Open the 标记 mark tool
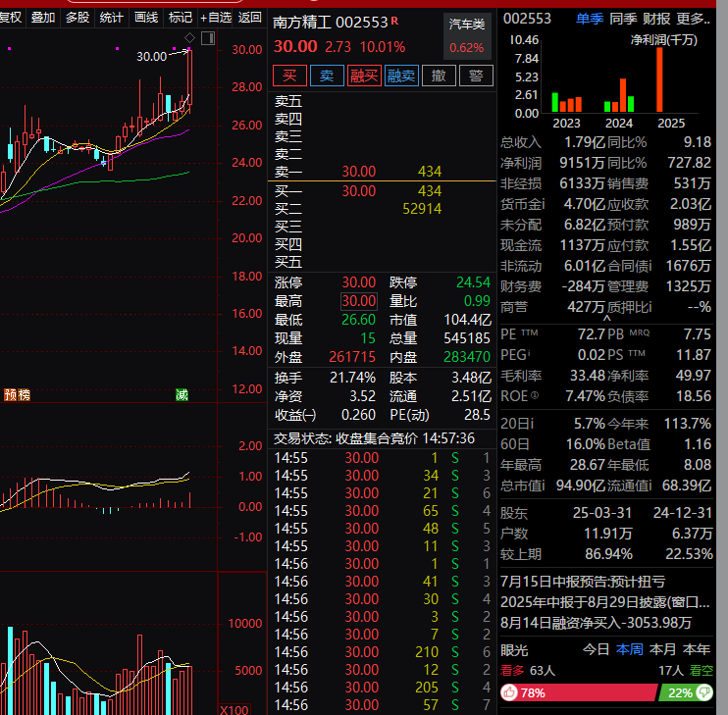Image resolution: width=728 pixels, height=715 pixels. 181,18
